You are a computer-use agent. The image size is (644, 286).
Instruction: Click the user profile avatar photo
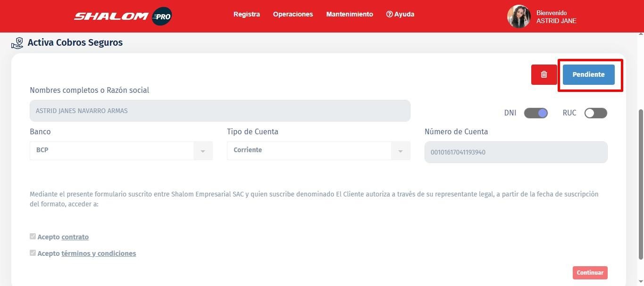click(x=519, y=16)
